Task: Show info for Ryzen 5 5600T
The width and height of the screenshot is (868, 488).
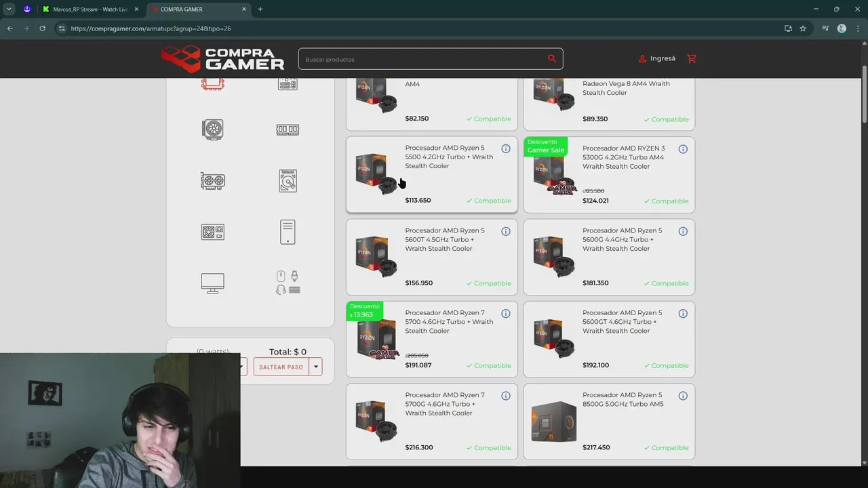Action: [506, 231]
